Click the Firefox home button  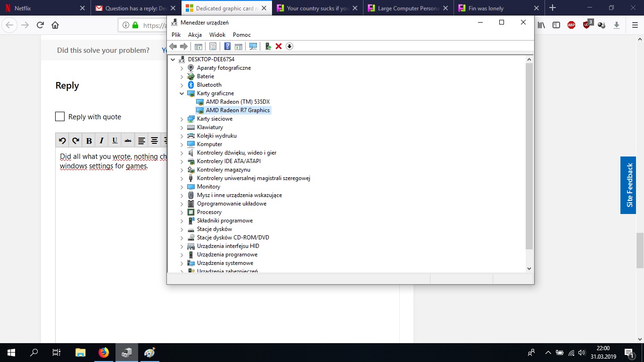coord(55,25)
